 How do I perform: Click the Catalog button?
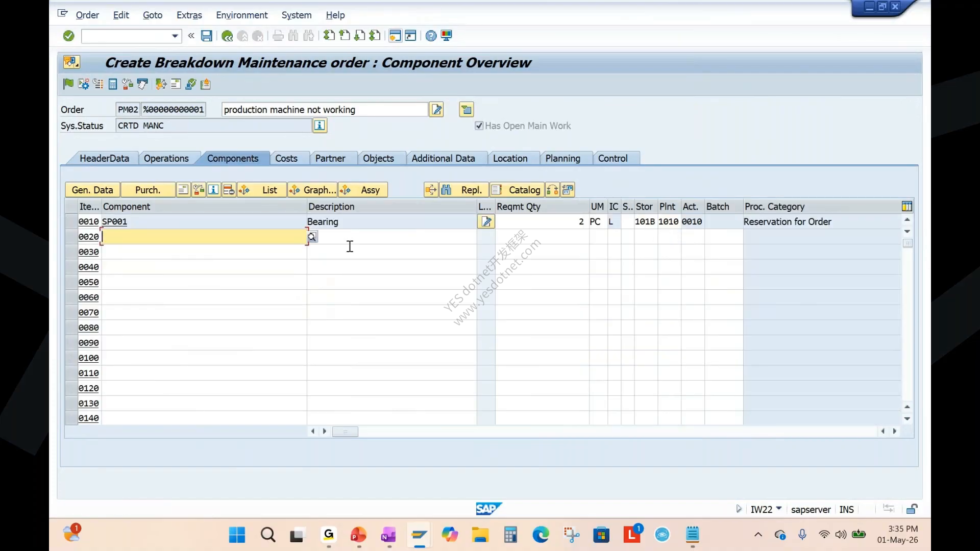(517, 190)
